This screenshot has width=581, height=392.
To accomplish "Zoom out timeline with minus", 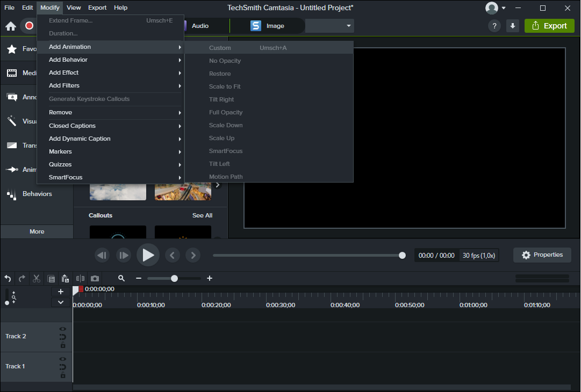I will (x=139, y=278).
